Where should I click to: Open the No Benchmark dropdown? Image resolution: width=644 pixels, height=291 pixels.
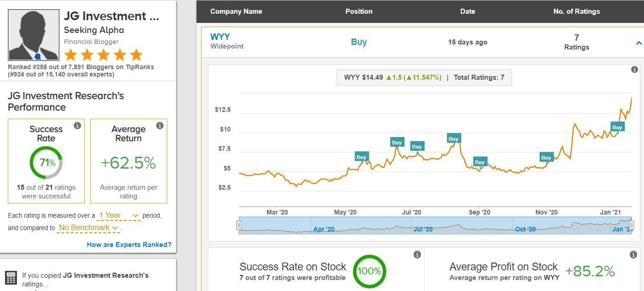coord(88,228)
